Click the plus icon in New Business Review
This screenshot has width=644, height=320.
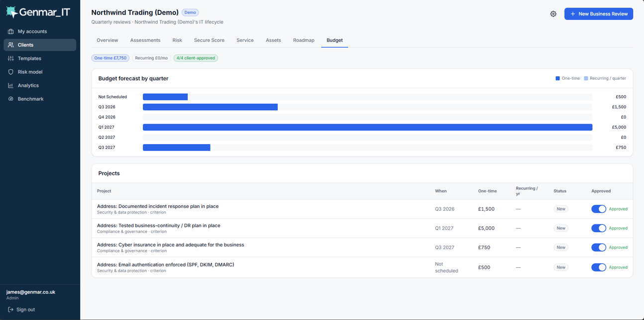click(572, 14)
